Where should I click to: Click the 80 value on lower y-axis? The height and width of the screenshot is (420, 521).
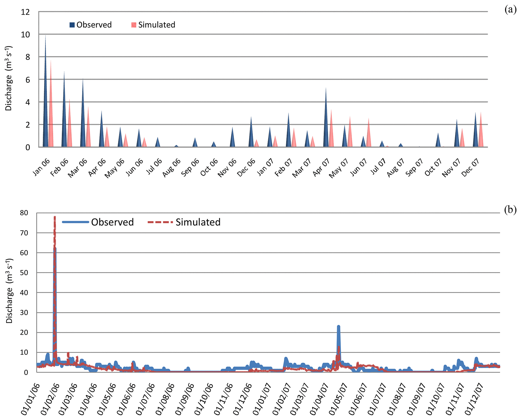(24, 213)
